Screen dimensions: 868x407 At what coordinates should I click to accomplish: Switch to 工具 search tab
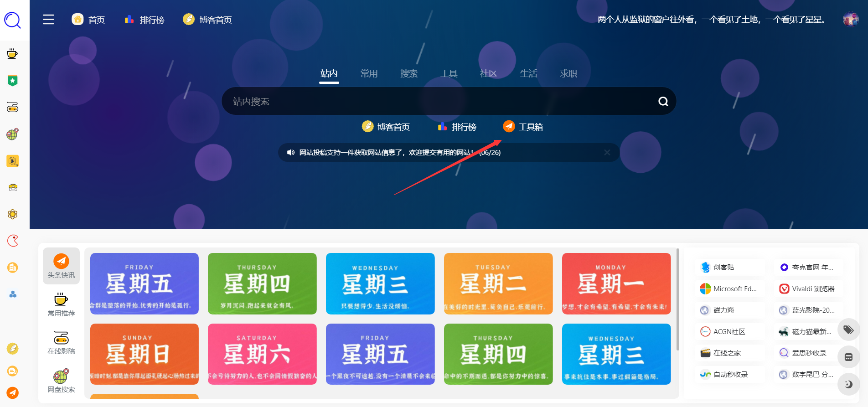pos(449,73)
